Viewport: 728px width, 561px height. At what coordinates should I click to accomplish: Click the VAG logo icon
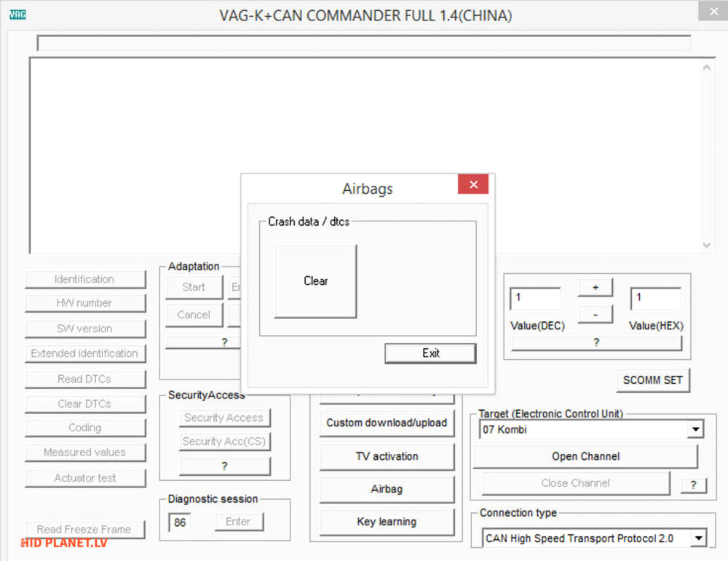[17, 12]
